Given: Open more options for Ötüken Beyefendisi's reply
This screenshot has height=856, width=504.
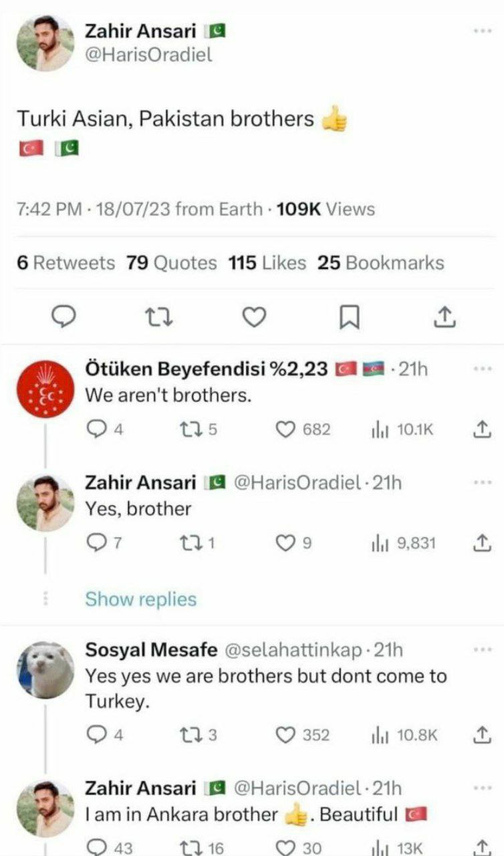Looking at the screenshot, I should pyautogui.click(x=481, y=368).
